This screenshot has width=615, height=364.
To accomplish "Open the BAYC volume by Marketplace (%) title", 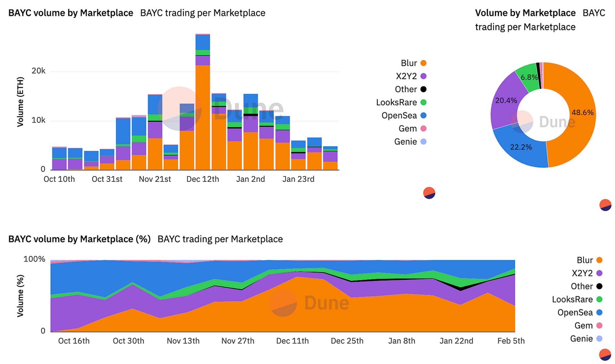I will (79, 239).
